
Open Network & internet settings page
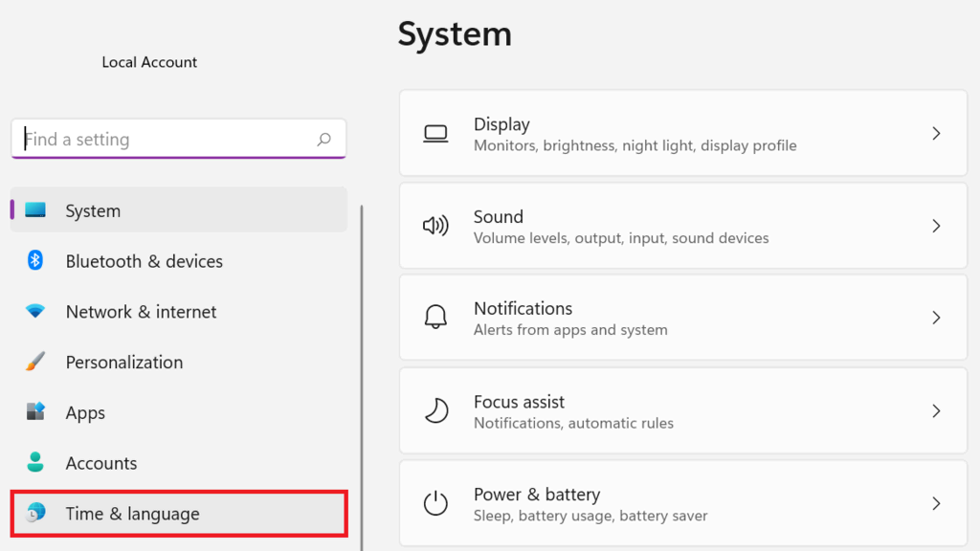coord(141,312)
